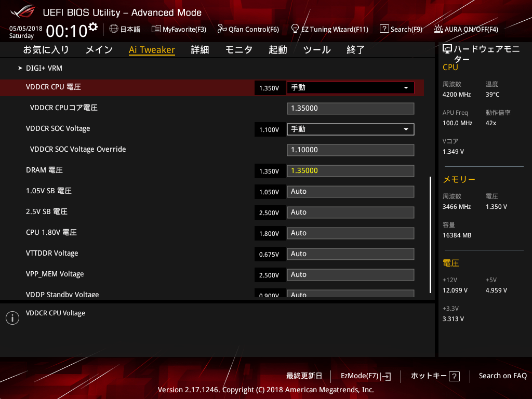
Task: Click the 1.100V SOC voltage readout
Action: coord(270,129)
